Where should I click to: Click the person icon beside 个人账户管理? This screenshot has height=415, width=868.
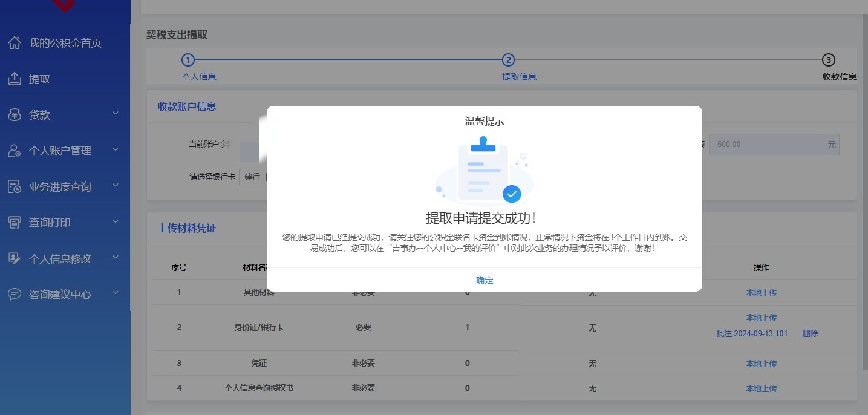point(15,151)
